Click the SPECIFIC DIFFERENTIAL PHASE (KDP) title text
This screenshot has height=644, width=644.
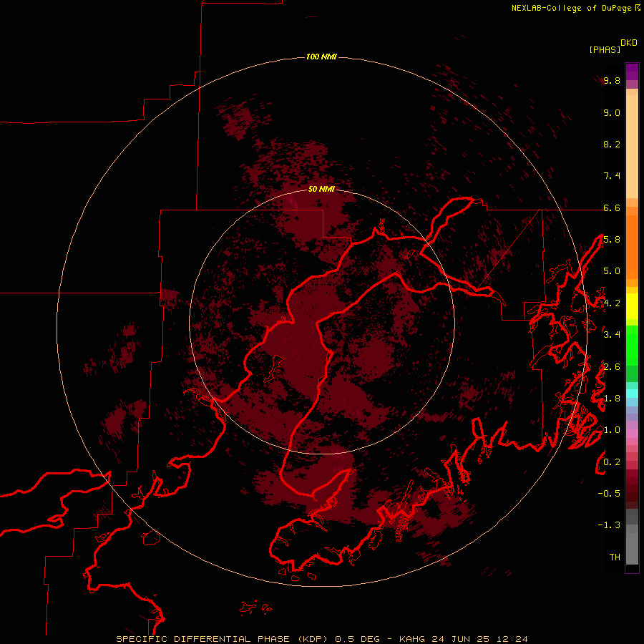coord(223,639)
